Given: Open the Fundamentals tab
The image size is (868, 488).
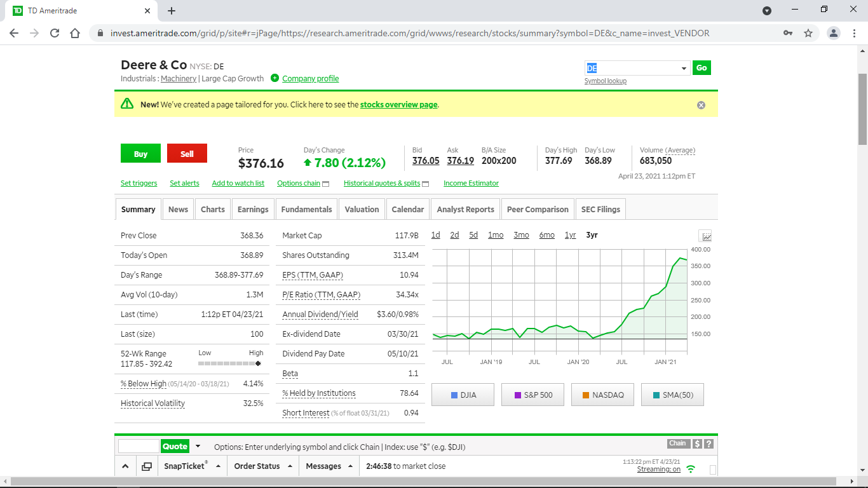Looking at the screenshot, I should click(x=306, y=209).
